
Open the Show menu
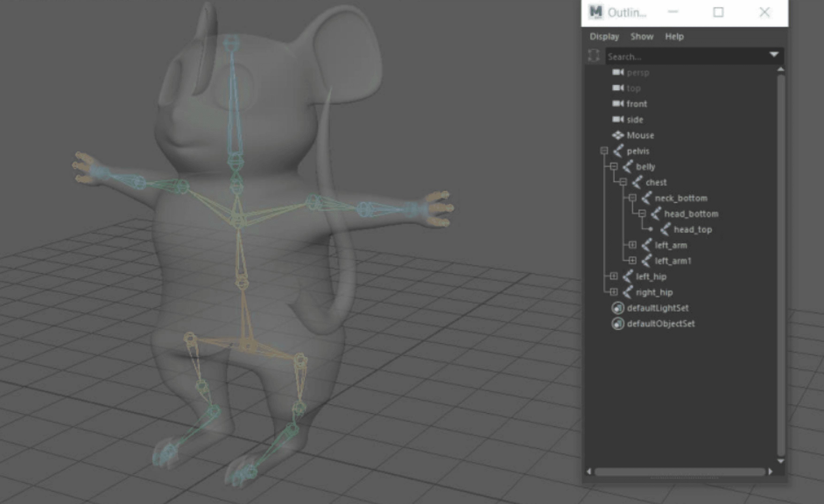(642, 36)
